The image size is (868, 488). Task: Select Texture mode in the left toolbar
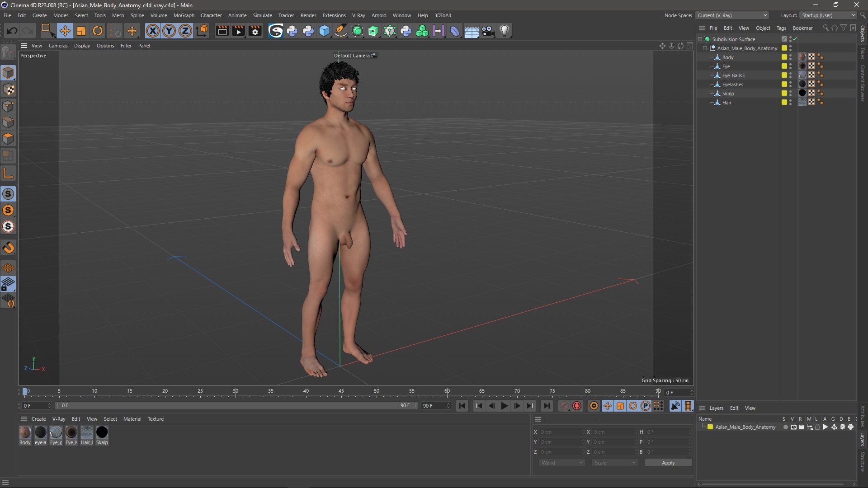8,89
